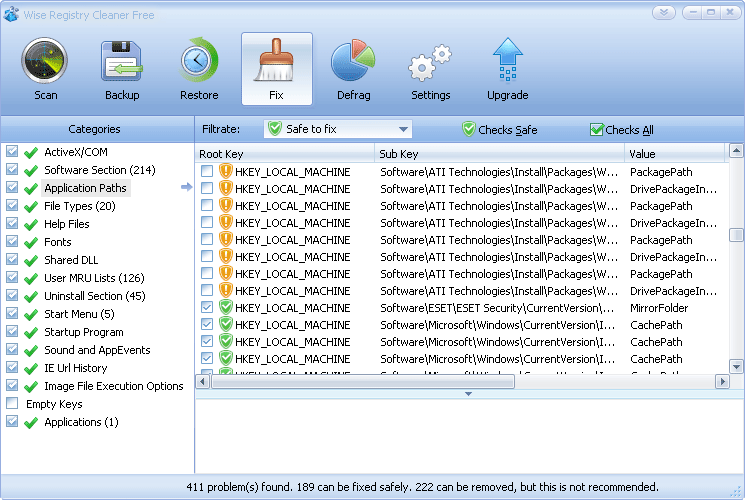The image size is (745, 500).
Task: Click the Upgrade arrow icon
Action: [507, 59]
